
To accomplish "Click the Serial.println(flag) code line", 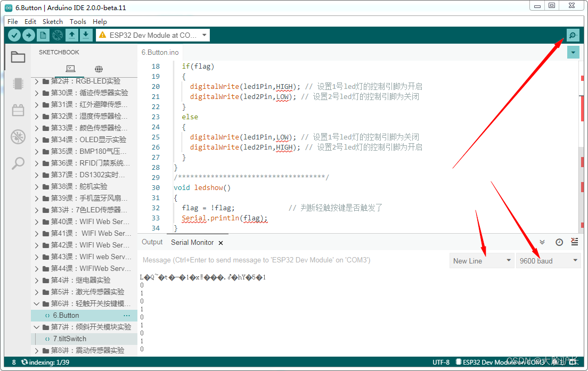I will [x=224, y=218].
